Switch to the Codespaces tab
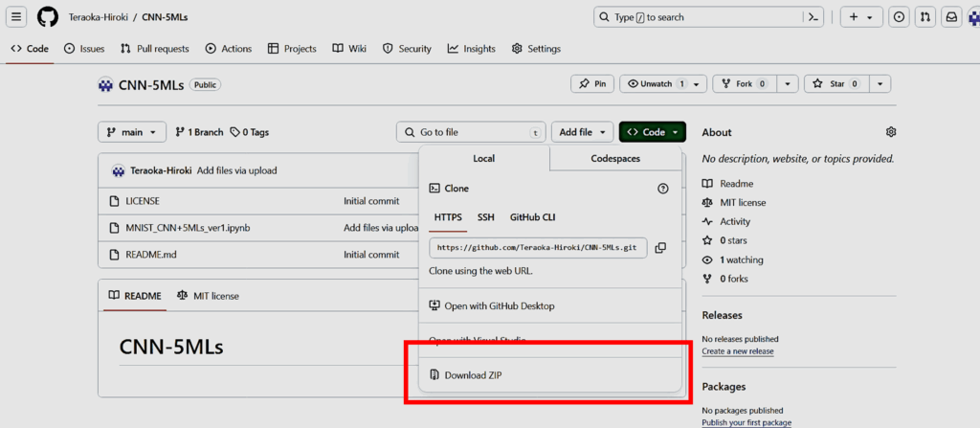This screenshot has height=428, width=980. tap(615, 159)
